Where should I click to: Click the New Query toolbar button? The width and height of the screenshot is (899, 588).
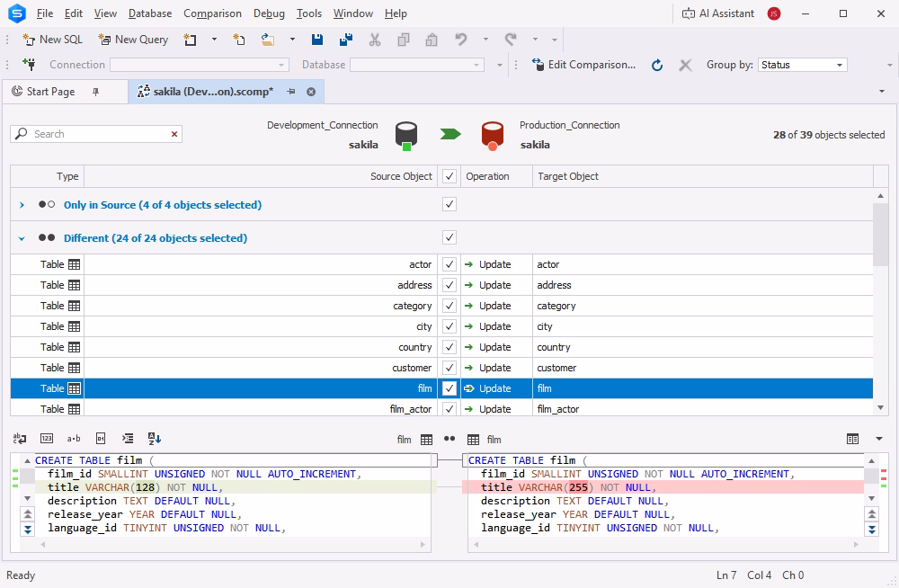(133, 40)
